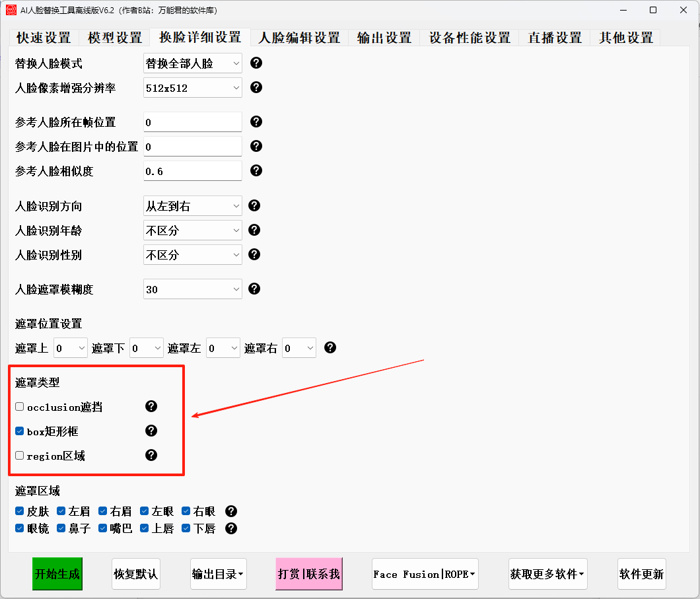The image size is (700, 599).
Task: Open help for 人脸像素增强分辨率
Action: (x=256, y=87)
